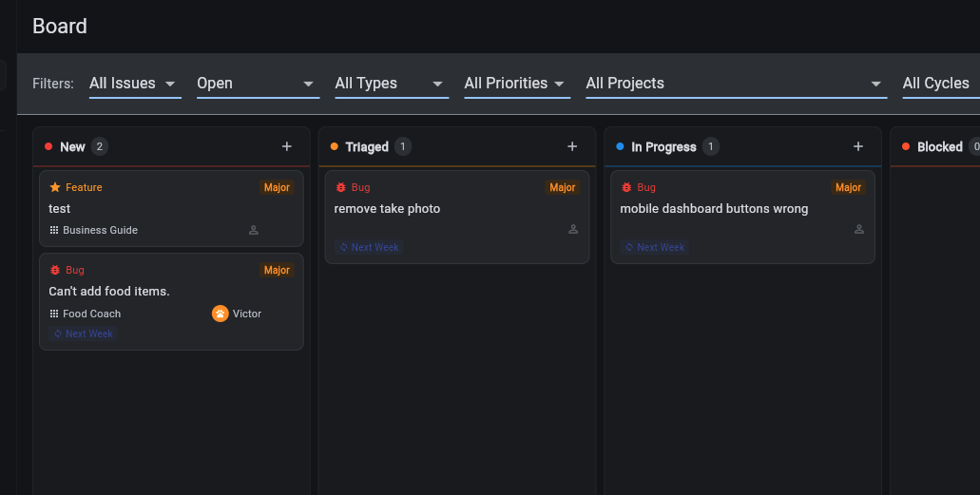Click assignee icon on mobile dashboard card
The image size is (980, 495).
tap(859, 229)
